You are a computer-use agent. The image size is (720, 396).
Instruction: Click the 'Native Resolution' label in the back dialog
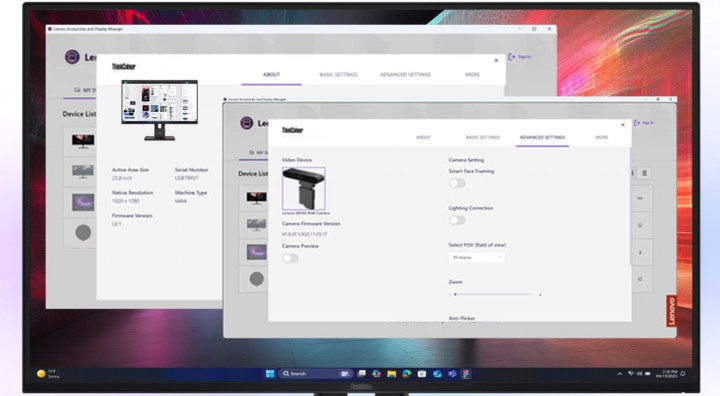pyautogui.click(x=132, y=192)
